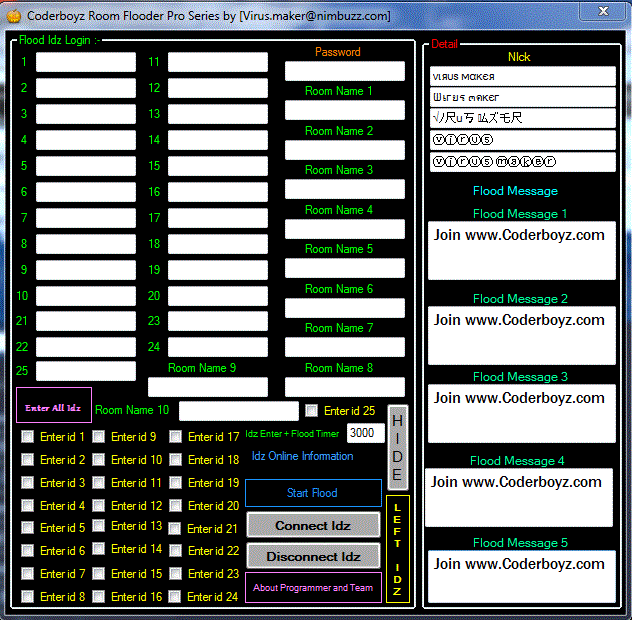Click the Room Name 10 input box

[x=239, y=411]
